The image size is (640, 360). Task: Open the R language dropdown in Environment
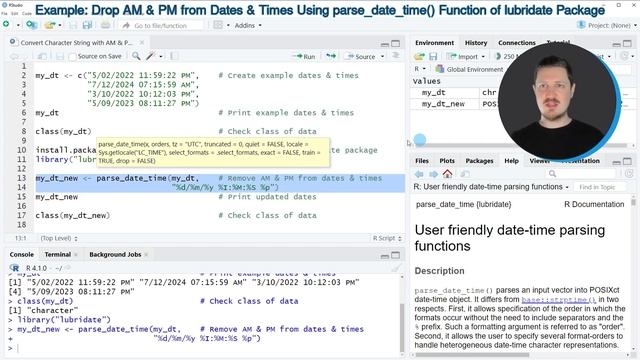[x=420, y=69]
